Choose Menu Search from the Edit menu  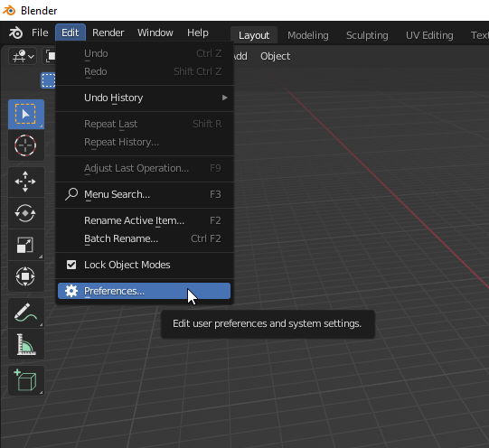point(145,194)
